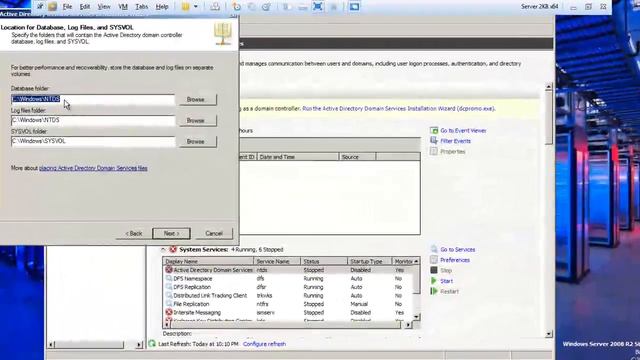This screenshot has height=360, width=640.
Task: Click the Date and Time events column header
Action: pyautogui.click(x=297, y=157)
